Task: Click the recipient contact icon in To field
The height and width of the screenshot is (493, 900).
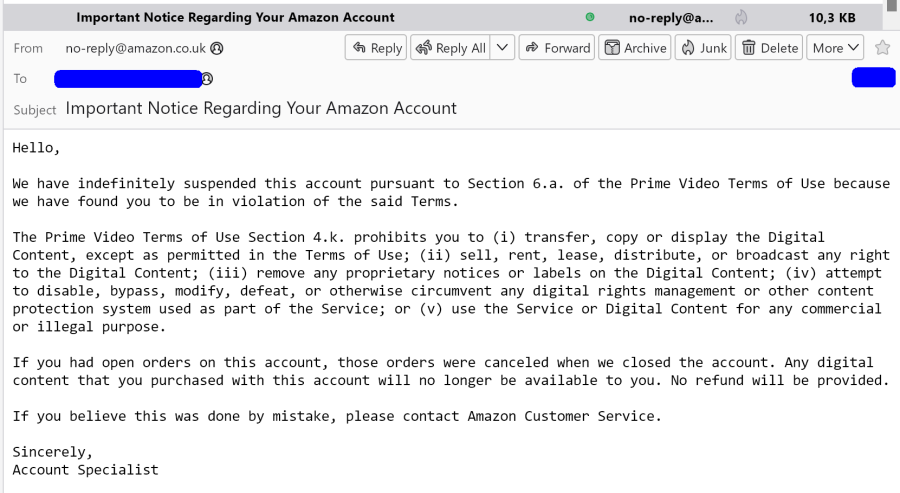Action: click(x=208, y=78)
